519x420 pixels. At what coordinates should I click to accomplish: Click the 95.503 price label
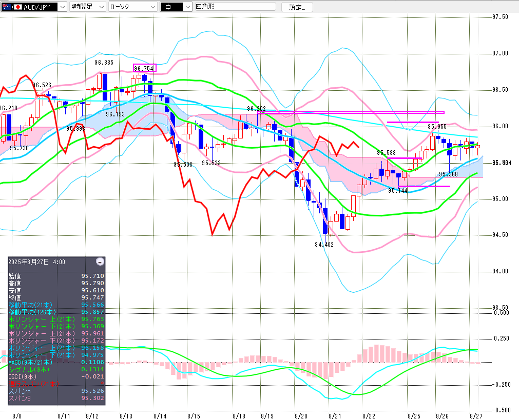point(183,165)
